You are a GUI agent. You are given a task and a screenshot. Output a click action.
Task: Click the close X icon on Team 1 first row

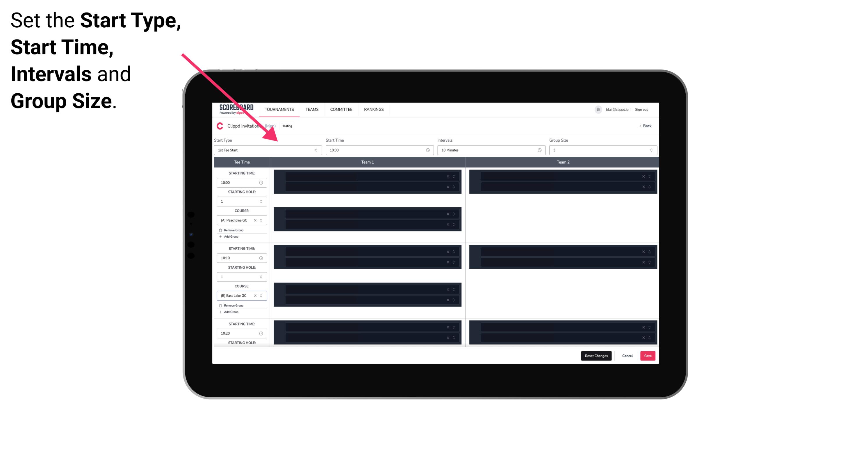coord(448,176)
